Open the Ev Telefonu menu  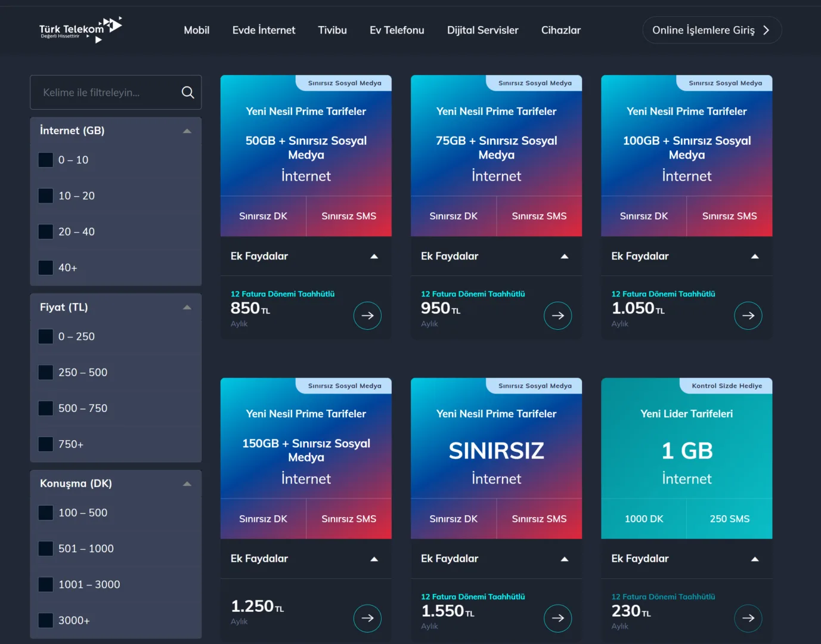pyautogui.click(x=397, y=30)
